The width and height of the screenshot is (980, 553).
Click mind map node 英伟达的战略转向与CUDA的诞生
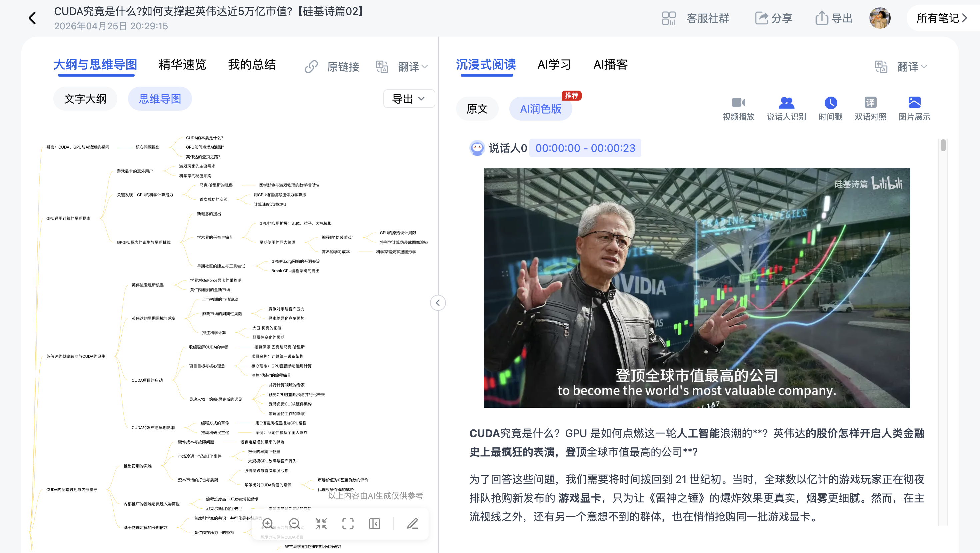tap(76, 356)
